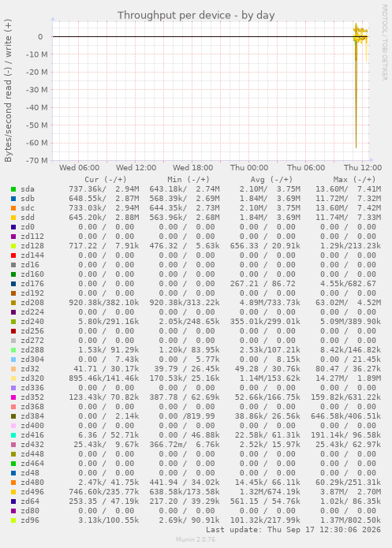Viewport: 392px width, 548px height.
Task: Click the orange sdc legend swatch
Action: click(x=13, y=208)
